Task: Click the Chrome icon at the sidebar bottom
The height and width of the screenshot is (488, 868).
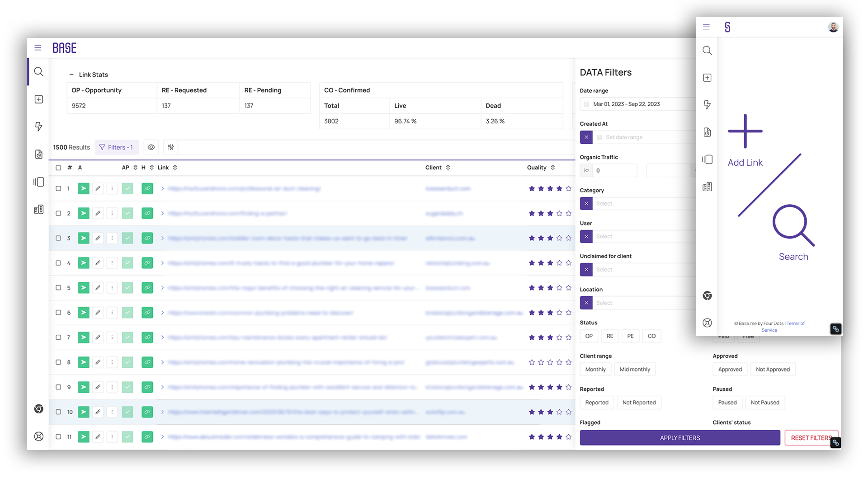Action: [x=38, y=408]
